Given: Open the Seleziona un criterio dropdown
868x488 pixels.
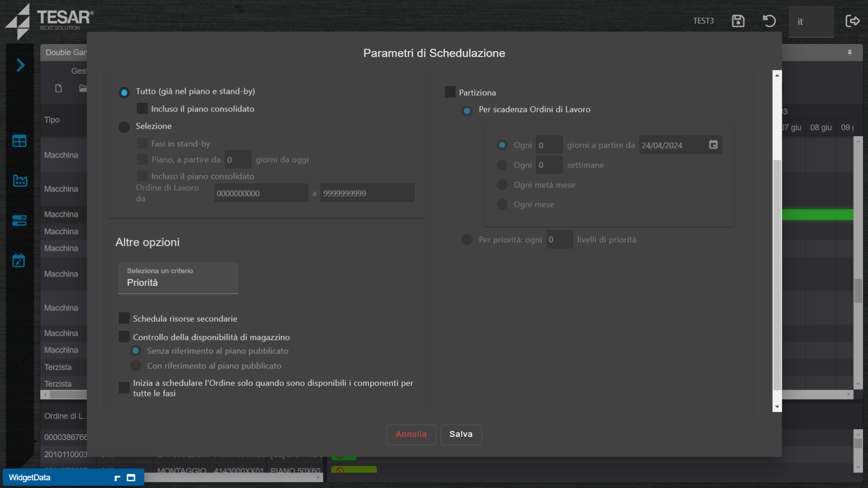Looking at the screenshot, I should pos(178,278).
